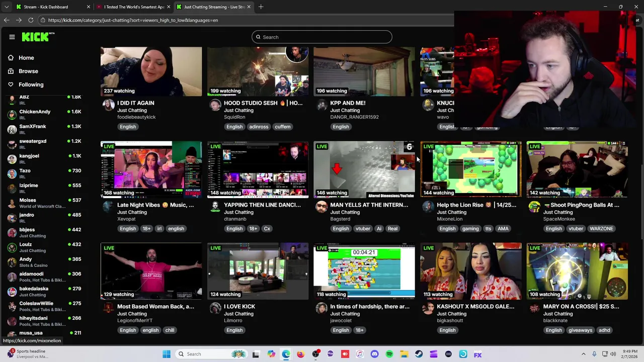Open Browse in the sidebar
Screen dimensions: 644x362
point(28,71)
